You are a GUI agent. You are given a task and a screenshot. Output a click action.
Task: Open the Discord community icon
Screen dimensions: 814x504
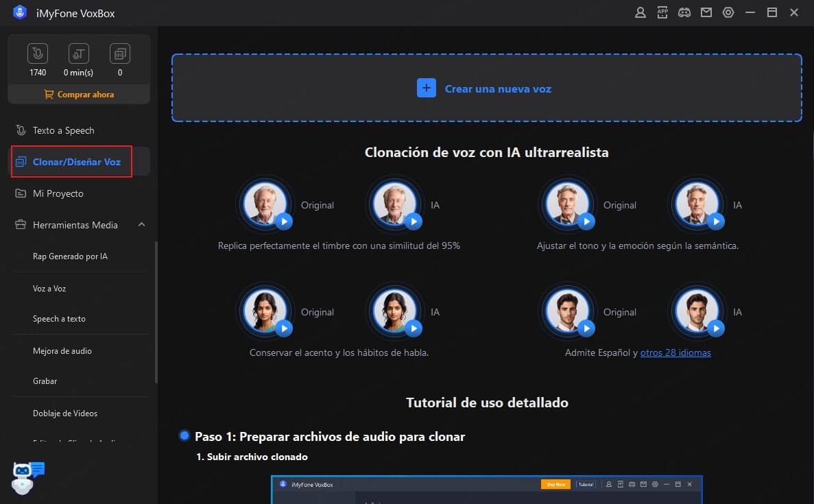684,13
